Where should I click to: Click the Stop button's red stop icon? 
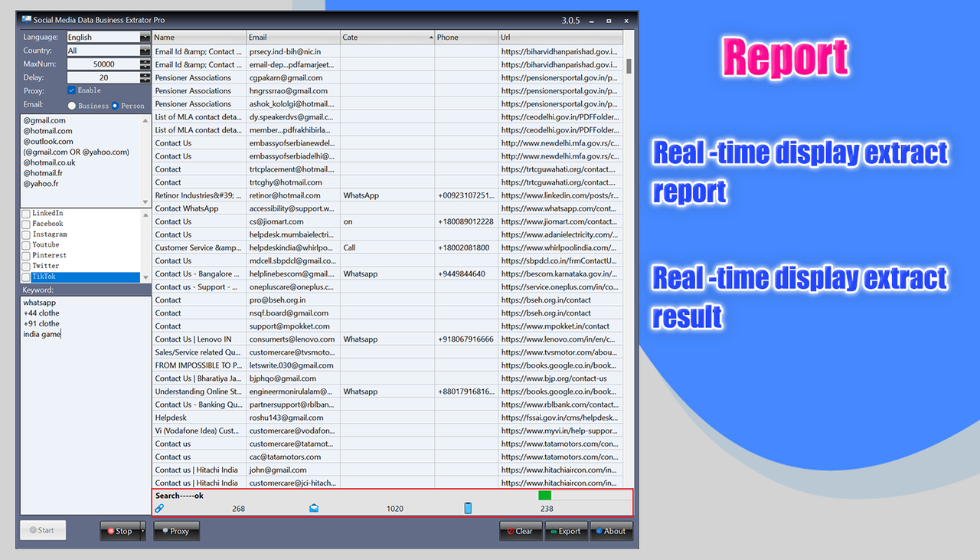coord(112,530)
